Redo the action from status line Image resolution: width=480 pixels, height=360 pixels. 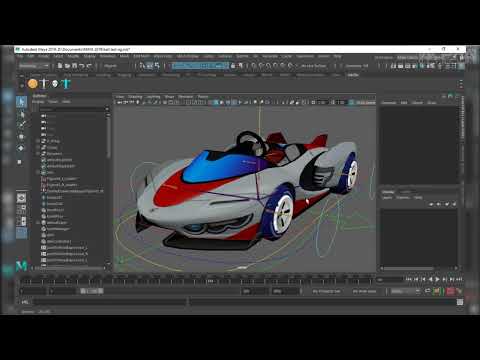tap(89, 66)
